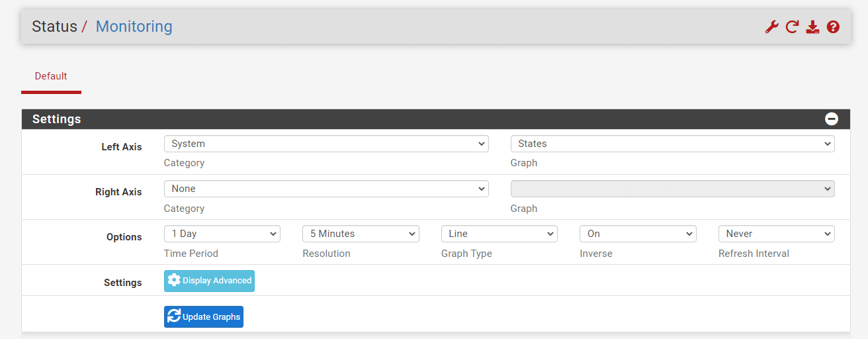Collapse the Settings panel with minus icon
Screen dimensions: 868x339
[832, 119]
